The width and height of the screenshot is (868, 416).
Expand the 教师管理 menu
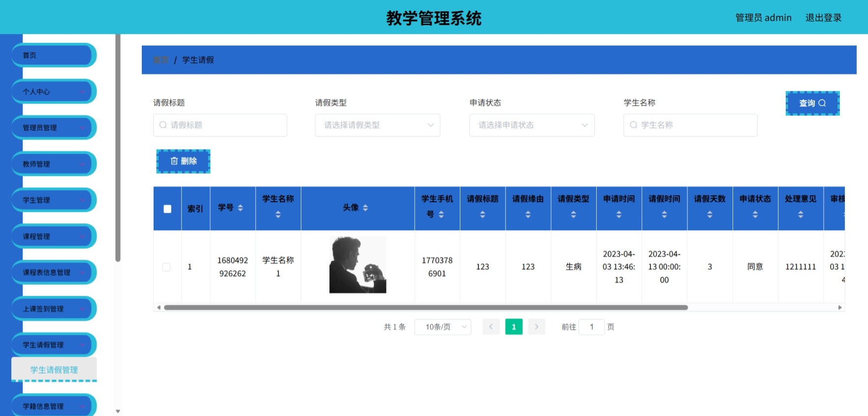tap(54, 164)
